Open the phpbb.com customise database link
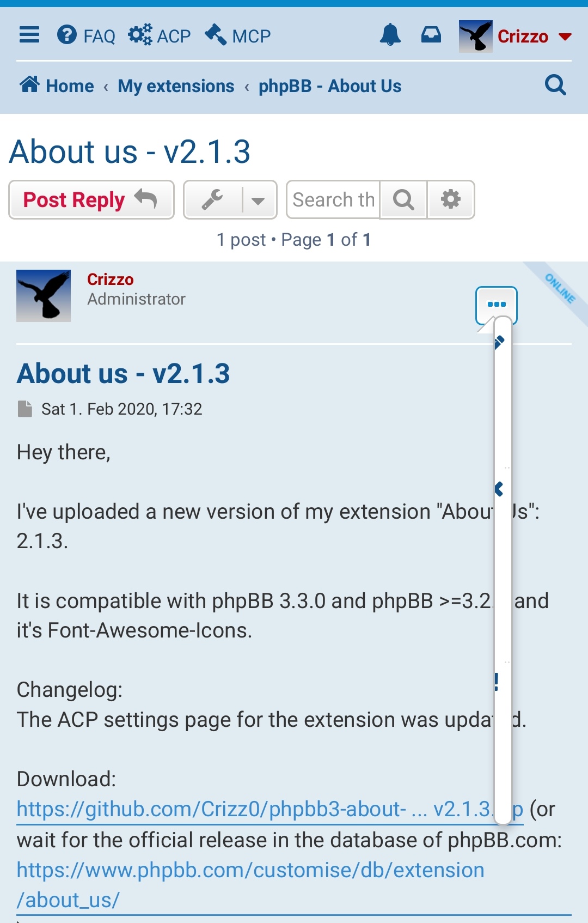Screen dimensions: 588x923 coord(250,885)
